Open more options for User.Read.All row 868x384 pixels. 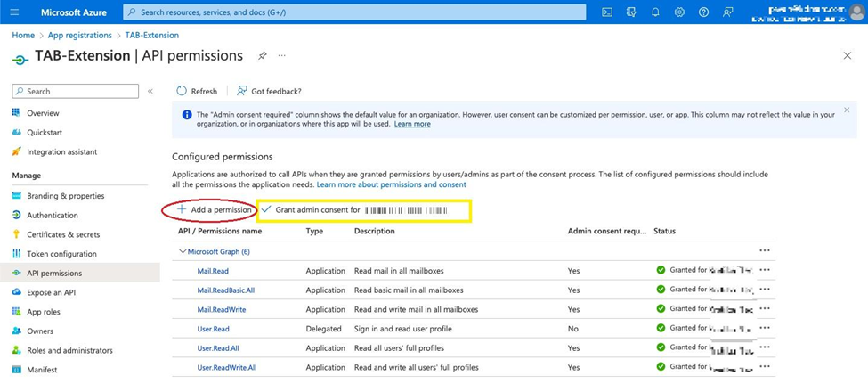765,347
